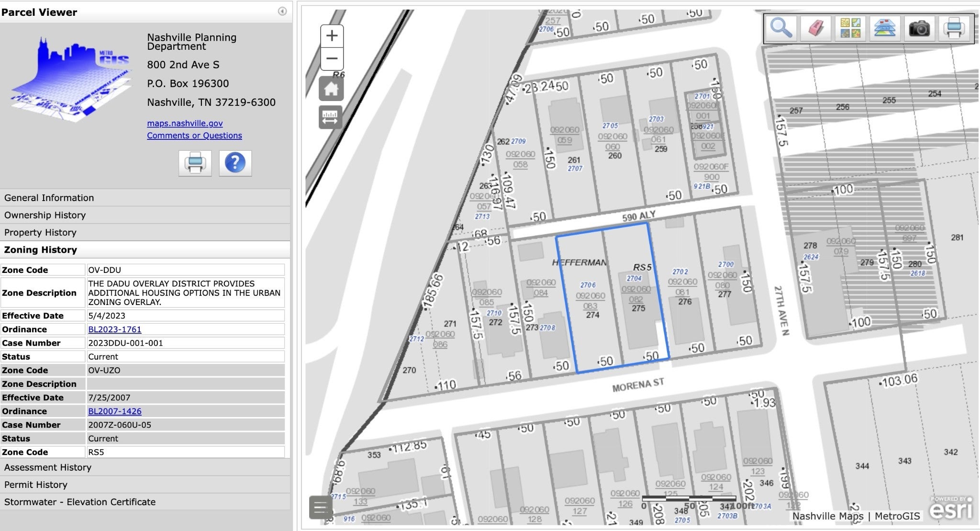Open the basemap gallery icon

pos(850,28)
